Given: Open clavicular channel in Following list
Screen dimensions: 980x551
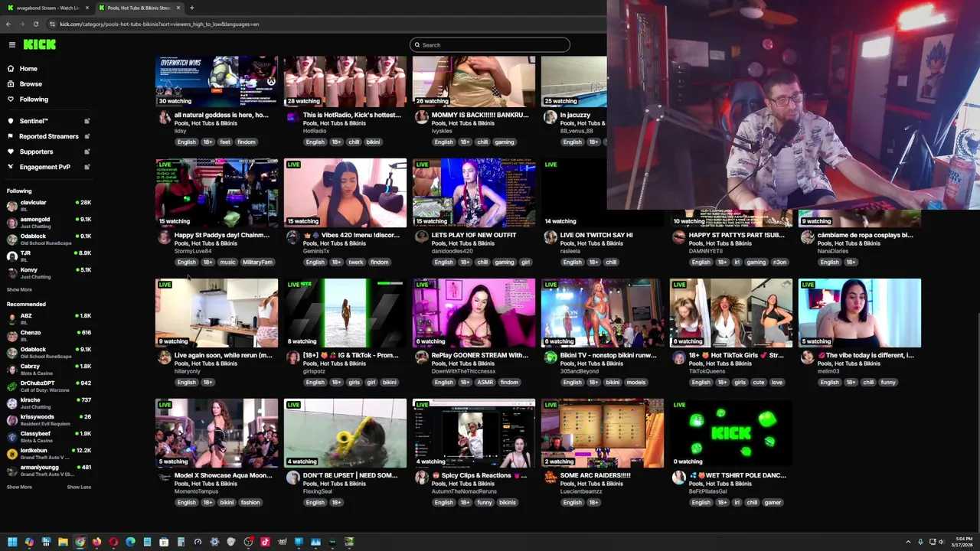Looking at the screenshot, I should tap(47, 205).
